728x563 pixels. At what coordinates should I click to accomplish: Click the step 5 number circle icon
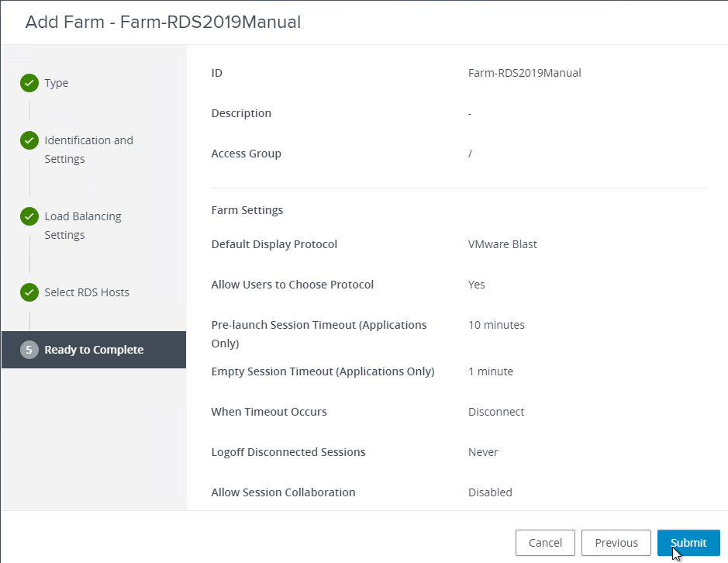29,350
